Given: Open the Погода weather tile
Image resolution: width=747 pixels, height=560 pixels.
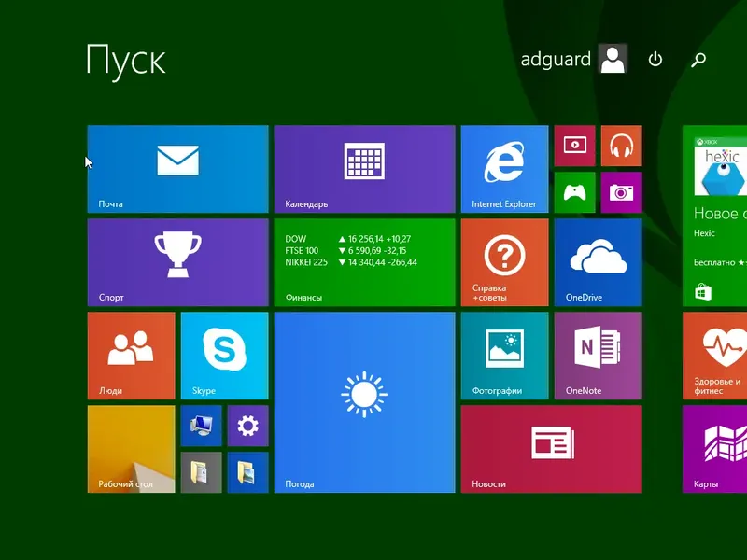Looking at the screenshot, I should (x=364, y=402).
